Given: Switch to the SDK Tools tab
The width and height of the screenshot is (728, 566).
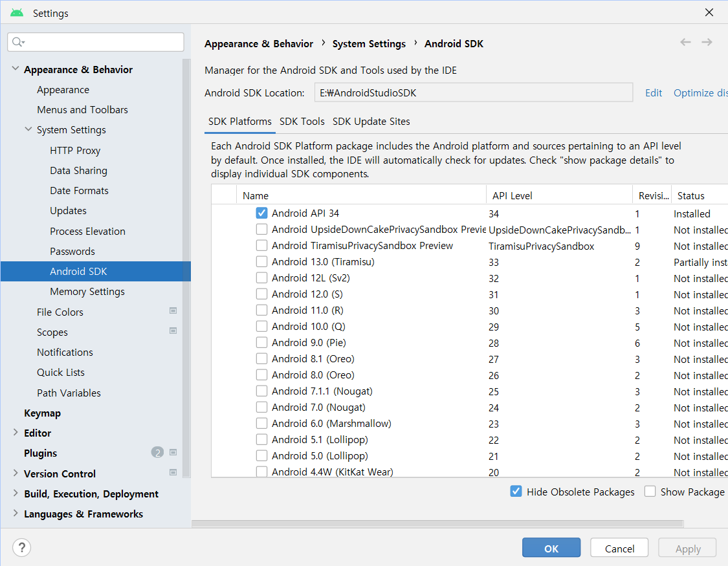Looking at the screenshot, I should (x=302, y=122).
